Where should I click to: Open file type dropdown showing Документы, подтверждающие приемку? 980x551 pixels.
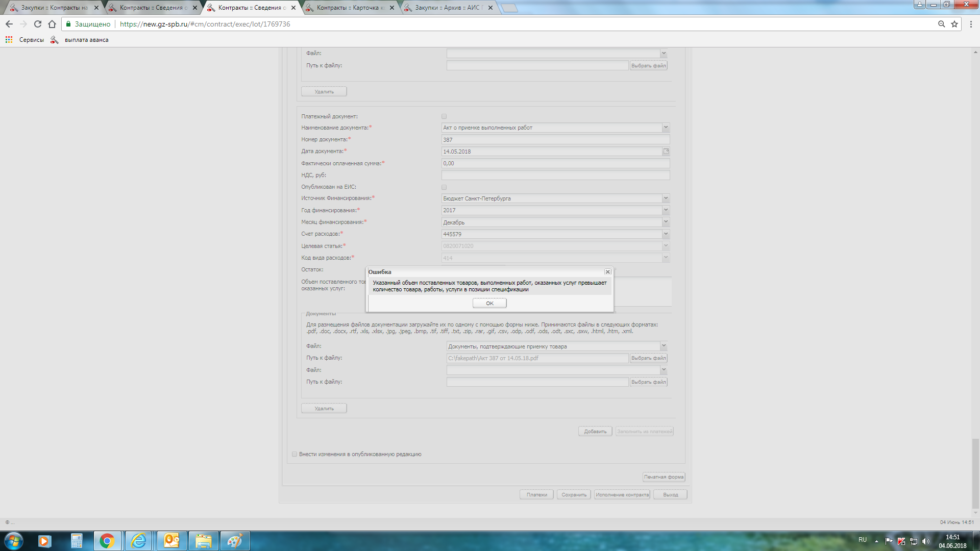click(664, 346)
